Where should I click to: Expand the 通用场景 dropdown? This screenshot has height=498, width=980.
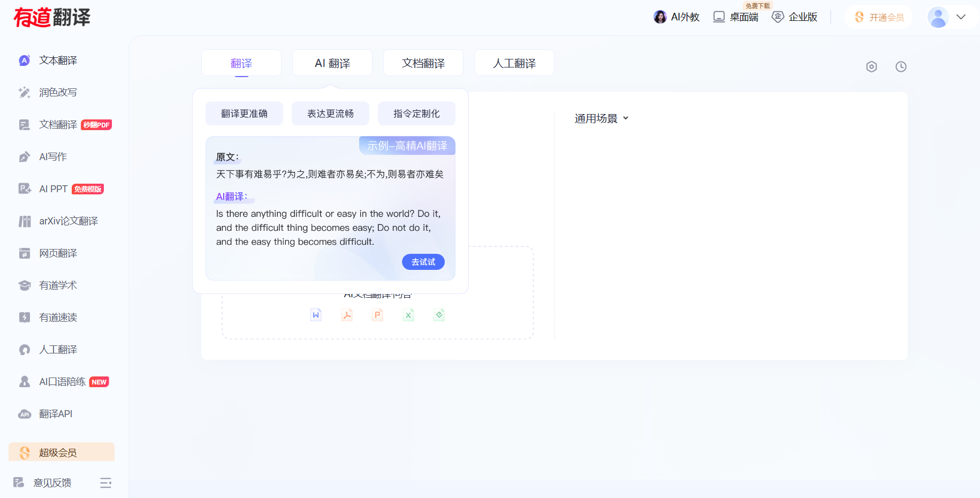601,118
